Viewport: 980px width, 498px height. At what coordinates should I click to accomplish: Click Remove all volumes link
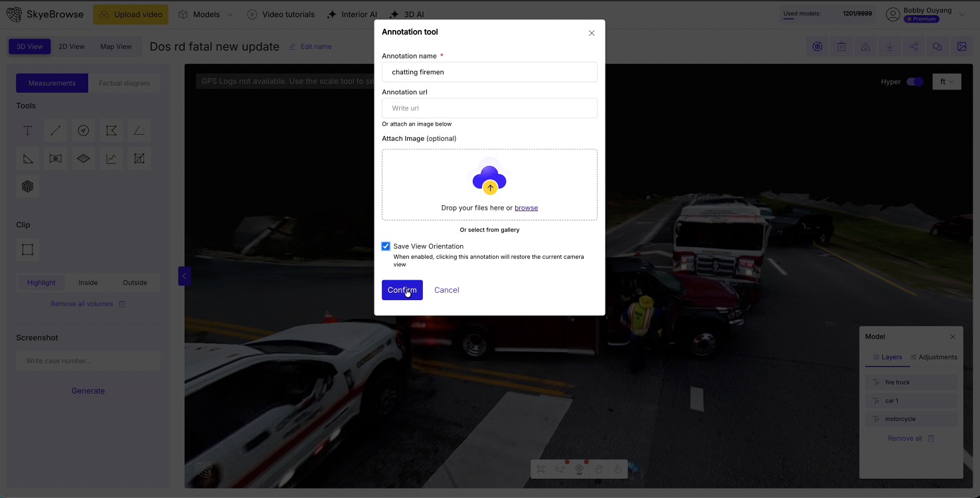click(82, 303)
